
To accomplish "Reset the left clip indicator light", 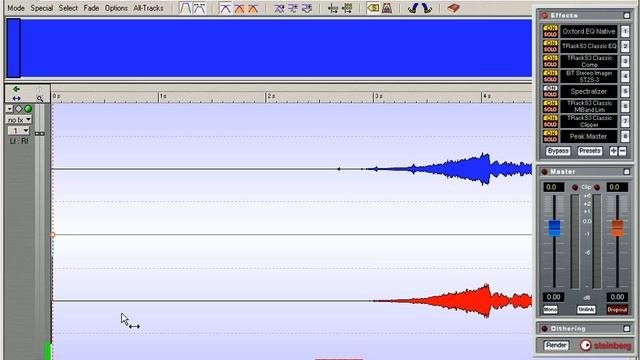I will tap(575, 187).
